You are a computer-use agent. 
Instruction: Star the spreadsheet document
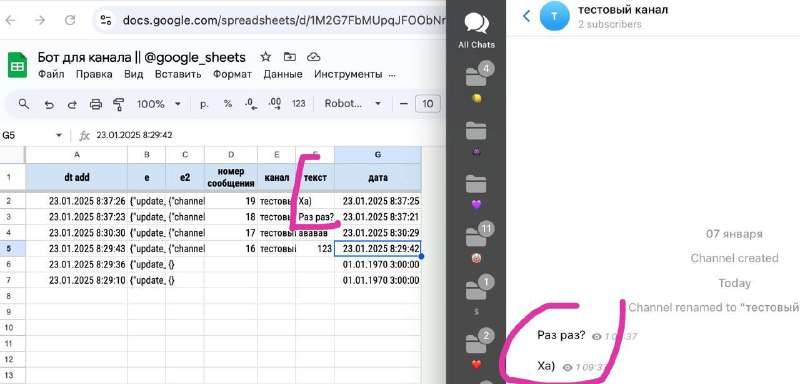265,57
